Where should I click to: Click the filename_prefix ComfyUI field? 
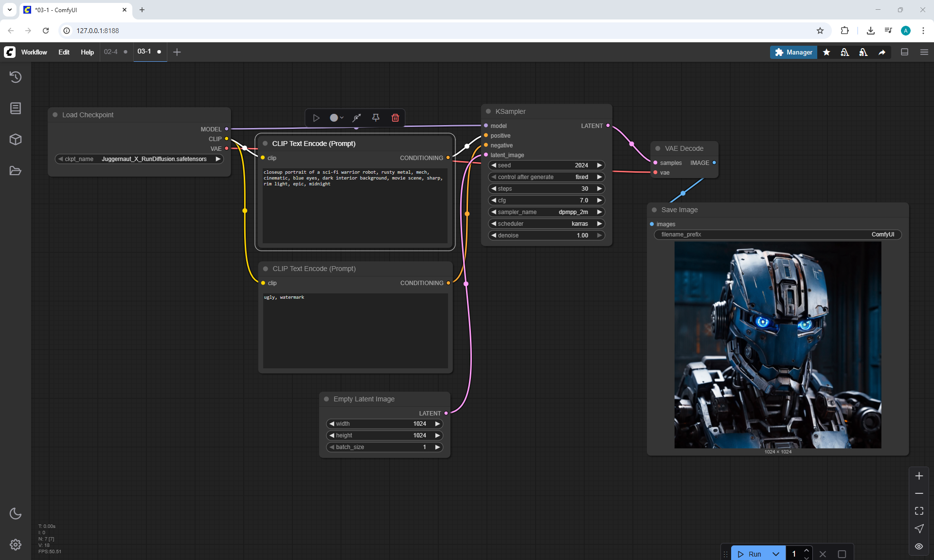pyautogui.click(x=777, y=235)
